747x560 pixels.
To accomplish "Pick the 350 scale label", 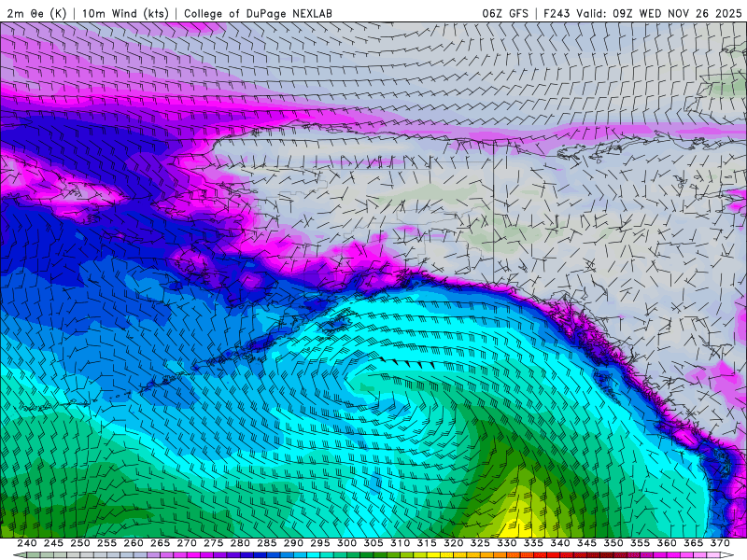I will pyautogui.click(x=613, y=543).
